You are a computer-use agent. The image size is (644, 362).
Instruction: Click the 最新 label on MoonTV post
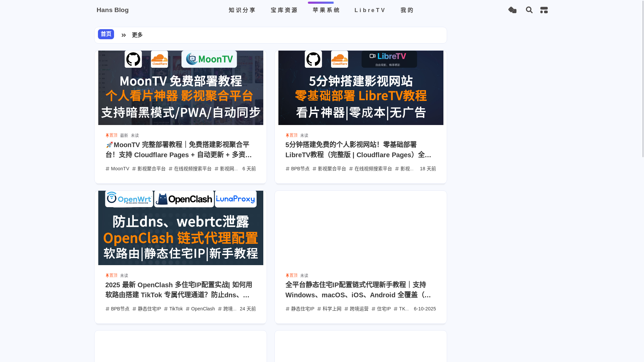pos(124,135)
